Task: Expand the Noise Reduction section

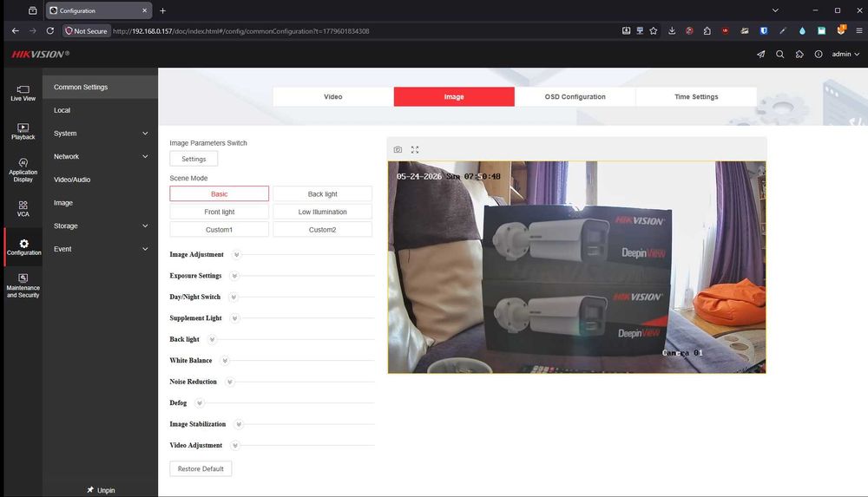Action: click(230, 382)
